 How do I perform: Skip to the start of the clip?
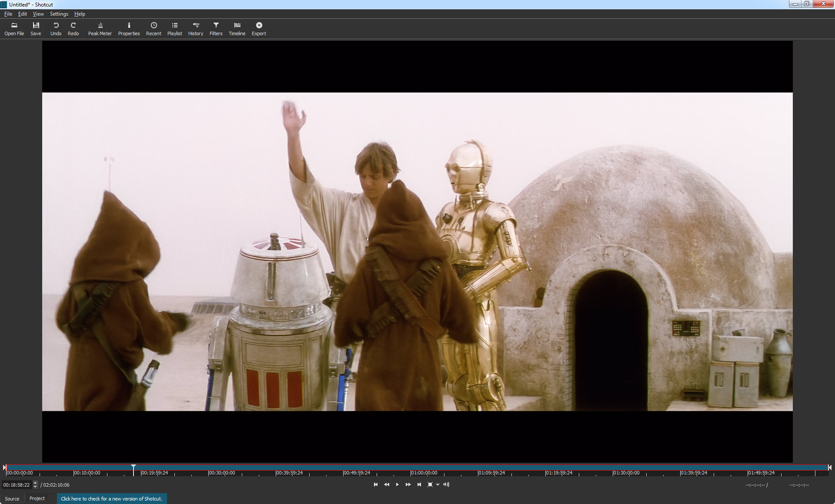coord(376,484)
